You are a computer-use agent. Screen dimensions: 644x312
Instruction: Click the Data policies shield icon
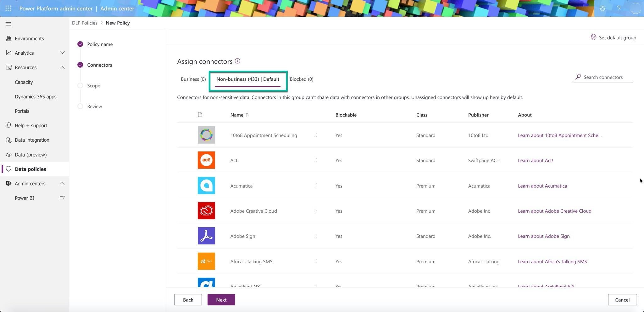[x=8, y=169]
